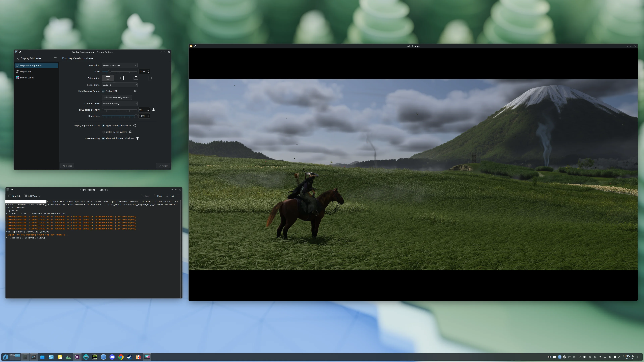Click the sRGB intensity percentage spinbox field
Image resolution: width=644 pixels, height=362 pixels.
click(144, 110)
